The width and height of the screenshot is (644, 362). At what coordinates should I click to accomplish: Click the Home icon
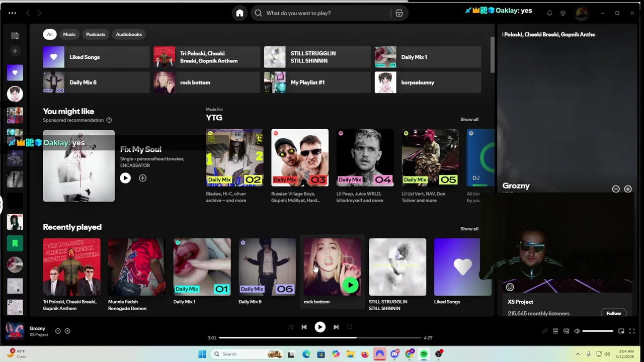tap(239, 13)
